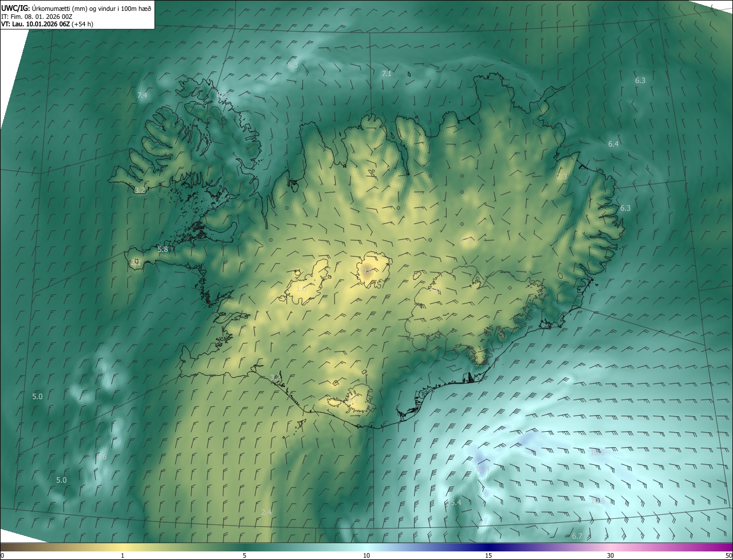The image size is (733, 560).
Task: Click the 5.8 value label on the map
Action: point(163,250)
